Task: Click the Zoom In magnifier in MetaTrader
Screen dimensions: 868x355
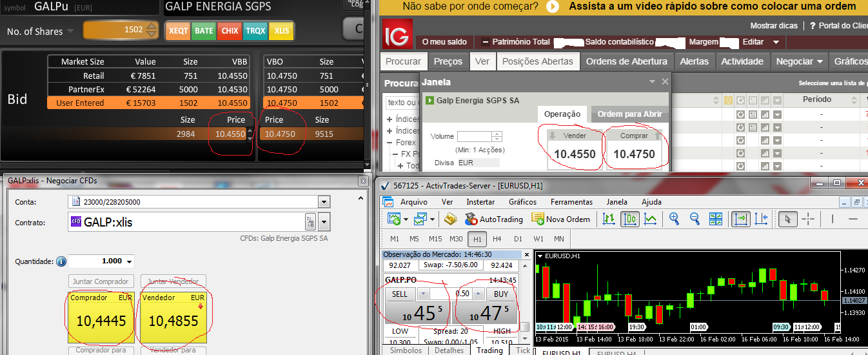Action: 674,219
